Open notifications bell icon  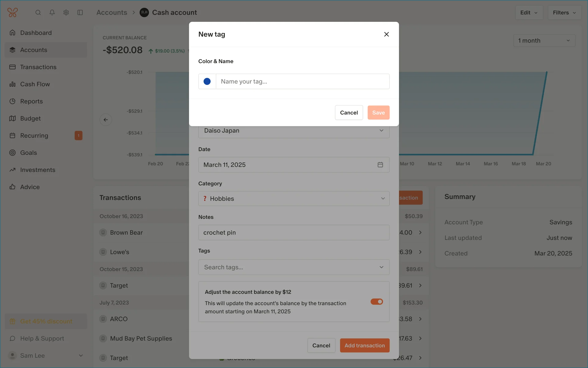pyautogui.click(x=52, y=13)
